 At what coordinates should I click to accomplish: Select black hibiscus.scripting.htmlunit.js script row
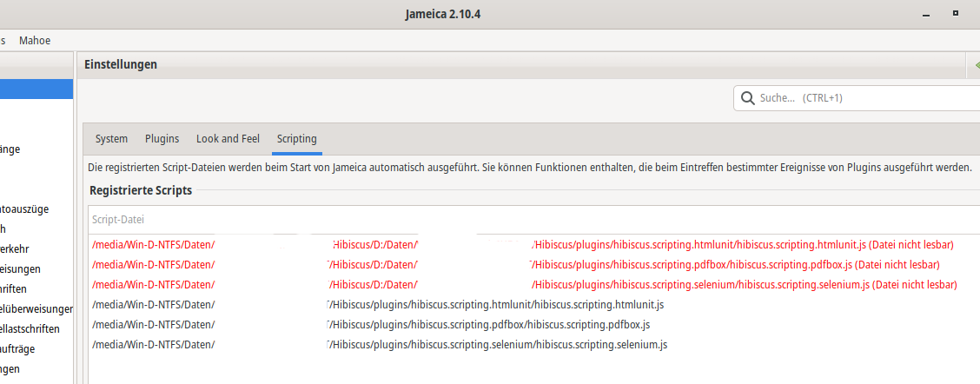click(x=533, y=305)
